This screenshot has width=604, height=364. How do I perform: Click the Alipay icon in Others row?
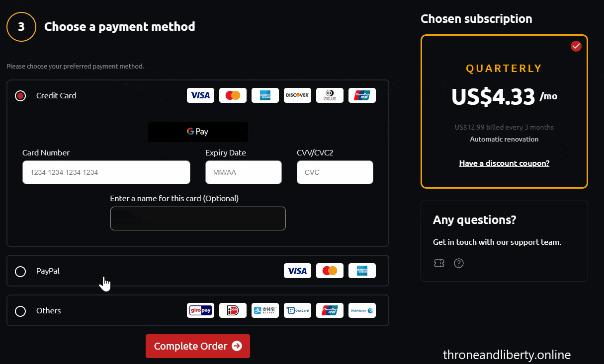[265, 310]
